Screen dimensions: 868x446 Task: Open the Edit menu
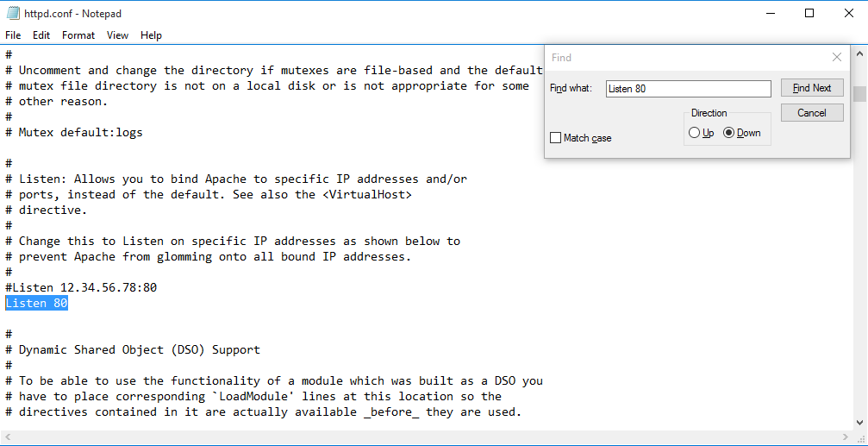click(x=41, y=35)
